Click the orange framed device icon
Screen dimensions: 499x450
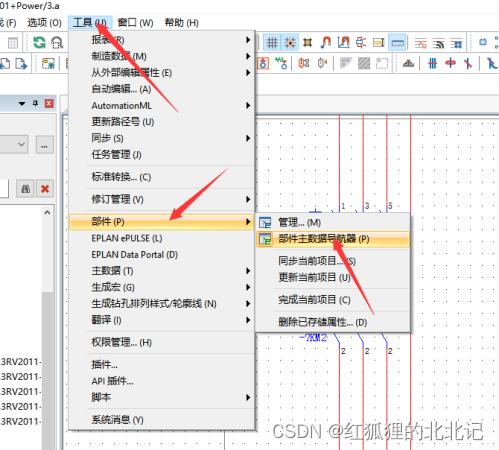coord(263,63)
